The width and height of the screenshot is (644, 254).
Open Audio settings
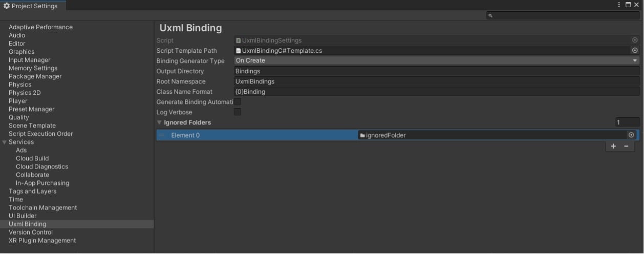pyautogui.click(x=17, y=35)
